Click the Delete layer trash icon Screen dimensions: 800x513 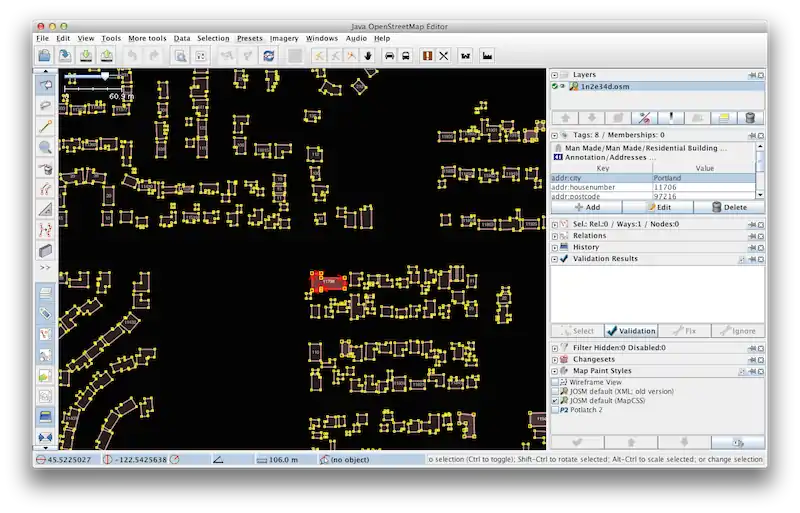[750, 118]
